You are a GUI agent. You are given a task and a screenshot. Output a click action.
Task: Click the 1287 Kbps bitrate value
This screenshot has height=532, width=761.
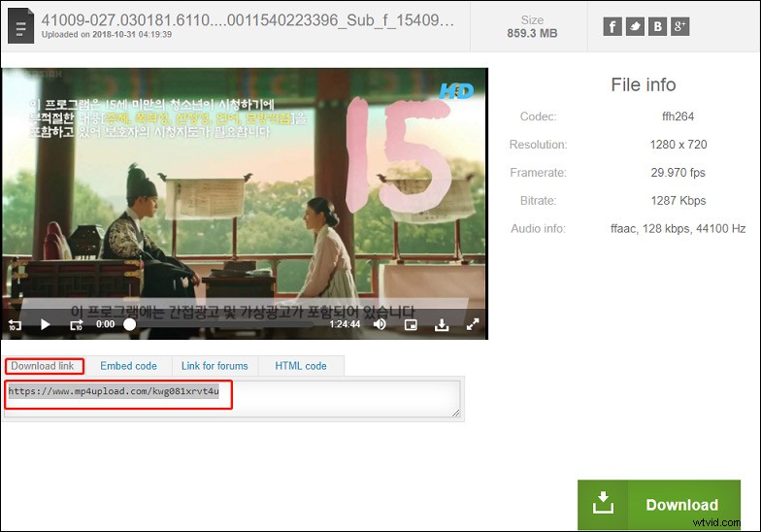678,201
